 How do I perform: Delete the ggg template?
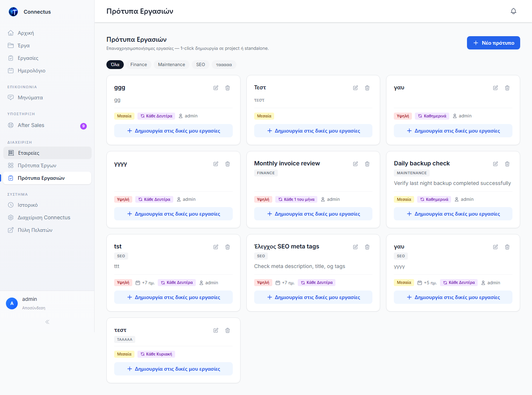(x=228, y=88)
